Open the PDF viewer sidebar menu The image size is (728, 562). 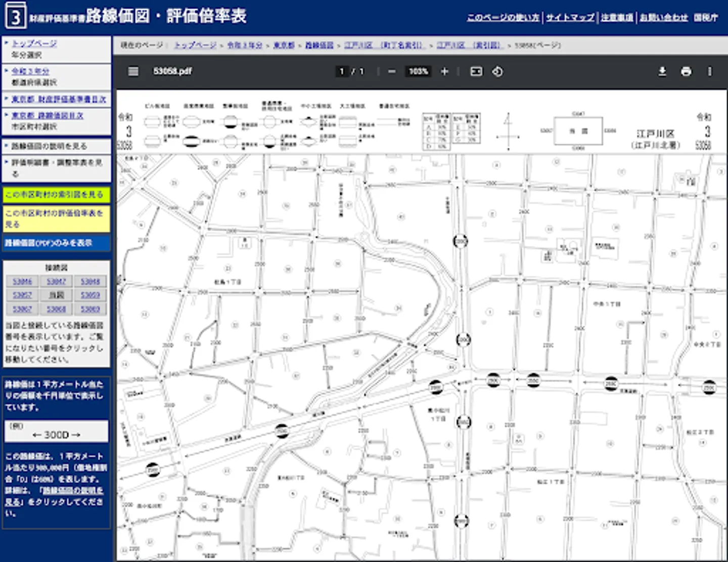pos(133,72)
